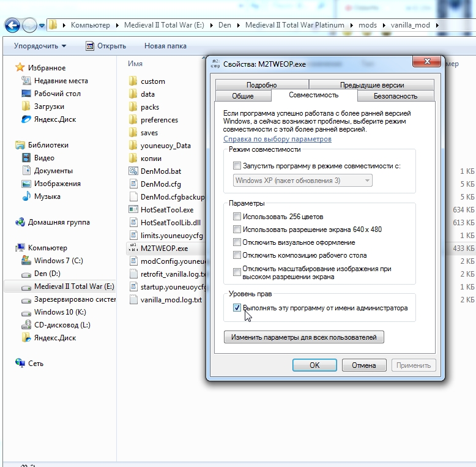Screen dimensions: 476x467
Task: Click the Изображения library icon
Action: coord(26,184)
